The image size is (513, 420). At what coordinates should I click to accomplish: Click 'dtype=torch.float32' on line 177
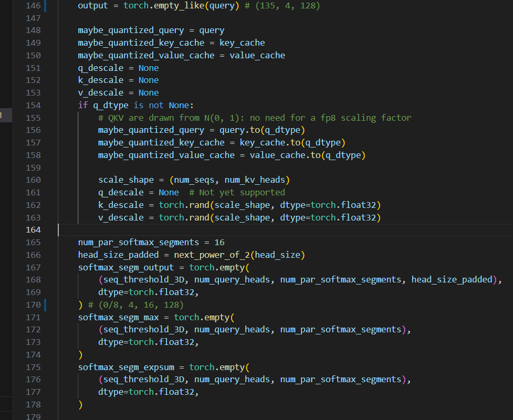pos(146,392)
